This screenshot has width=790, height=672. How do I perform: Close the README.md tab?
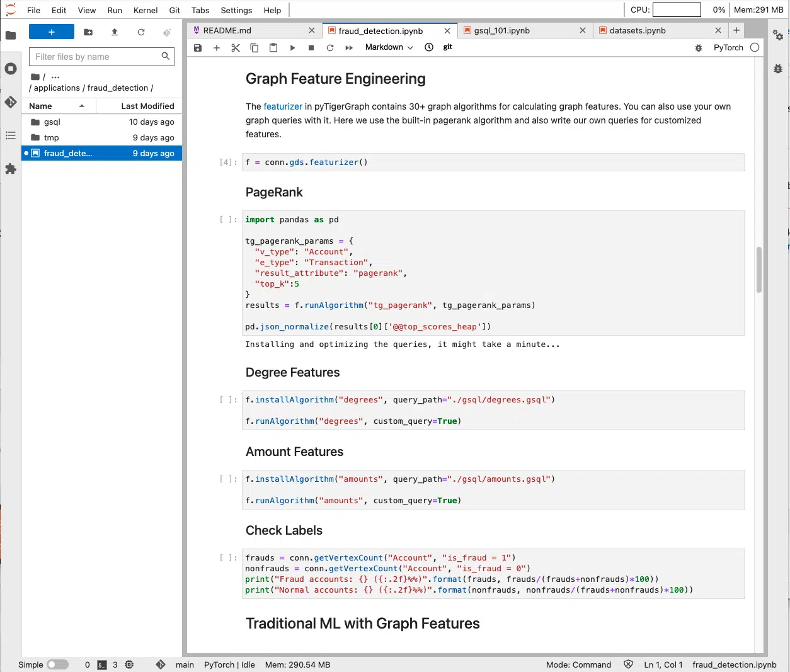coord(312,30)
